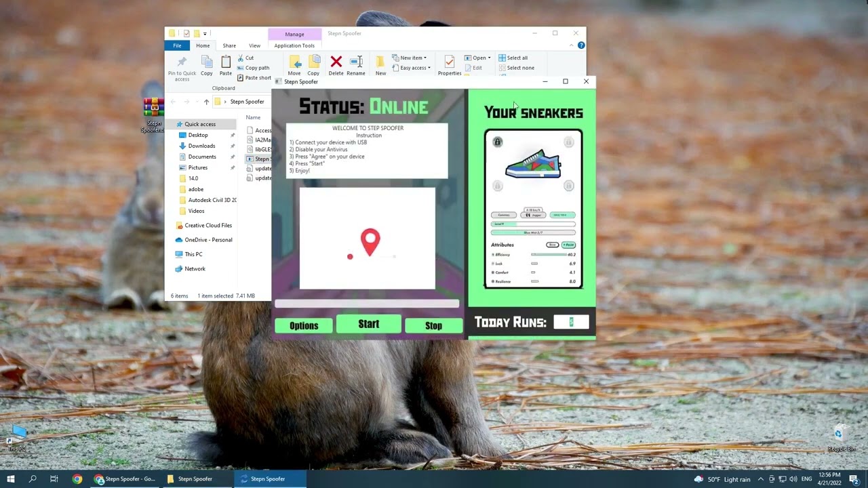Click the Up arrow in Explorer navigation

(206, 102)
